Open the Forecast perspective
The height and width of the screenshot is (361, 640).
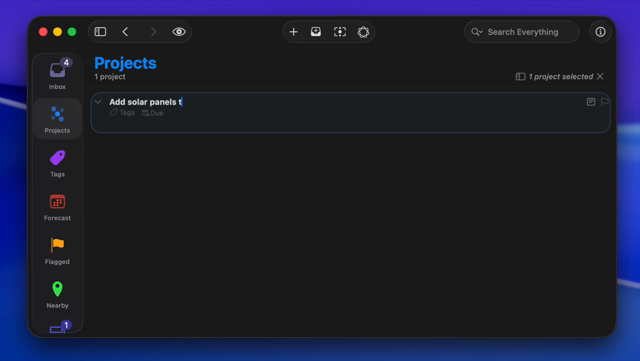[57, 207]
